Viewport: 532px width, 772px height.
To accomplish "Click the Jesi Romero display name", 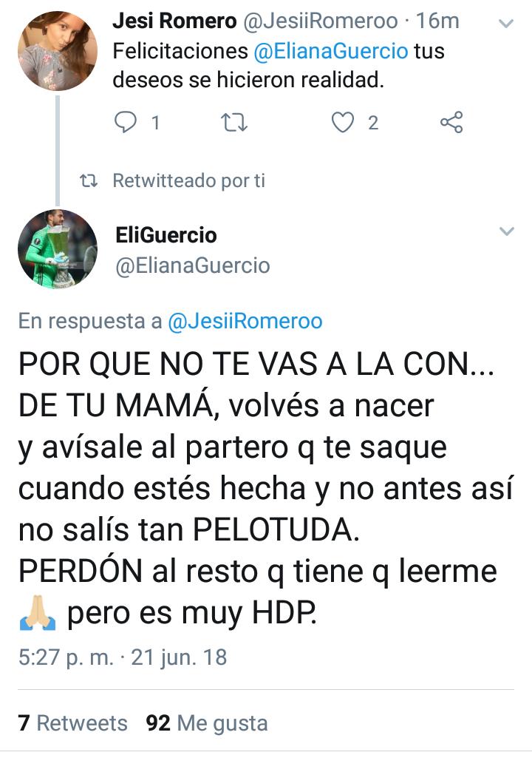I will (x=174, y=21).
